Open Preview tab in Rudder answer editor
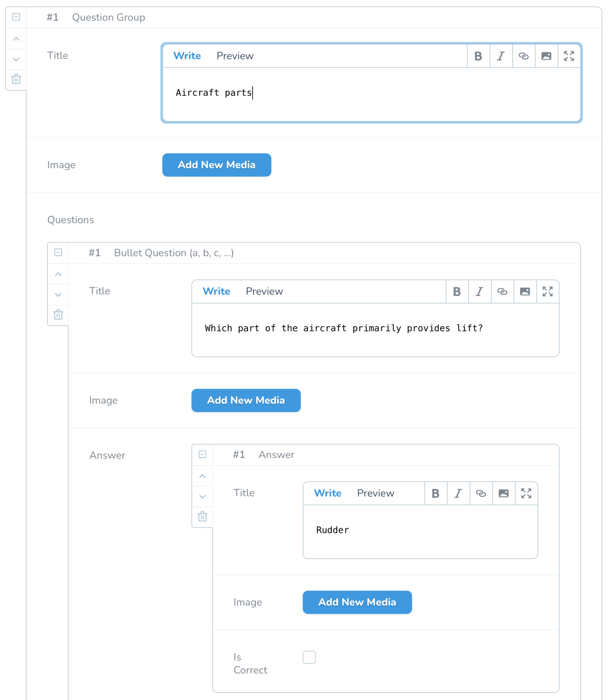Screen dimensions: 608x700 (x=375, y=493)
